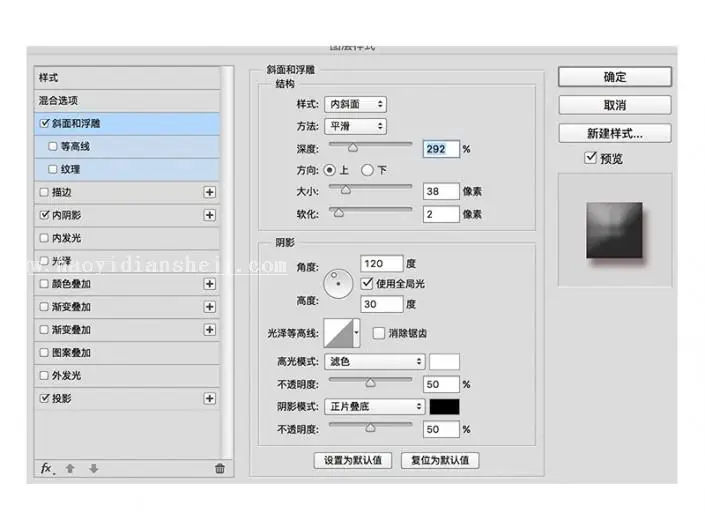This screenshot has height=528, width=705.
Task: Click the 高度 field showing 30
Action: click(382, 304)
